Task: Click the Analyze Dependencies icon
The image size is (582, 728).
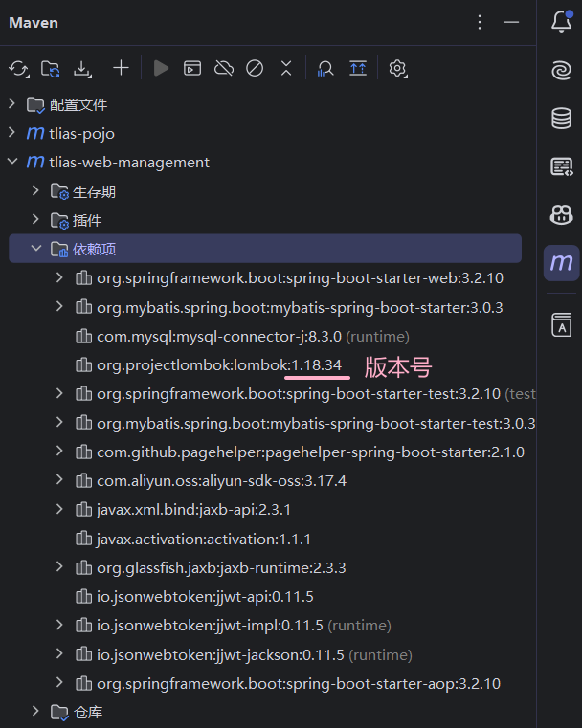Action: (x=325, y=68)
